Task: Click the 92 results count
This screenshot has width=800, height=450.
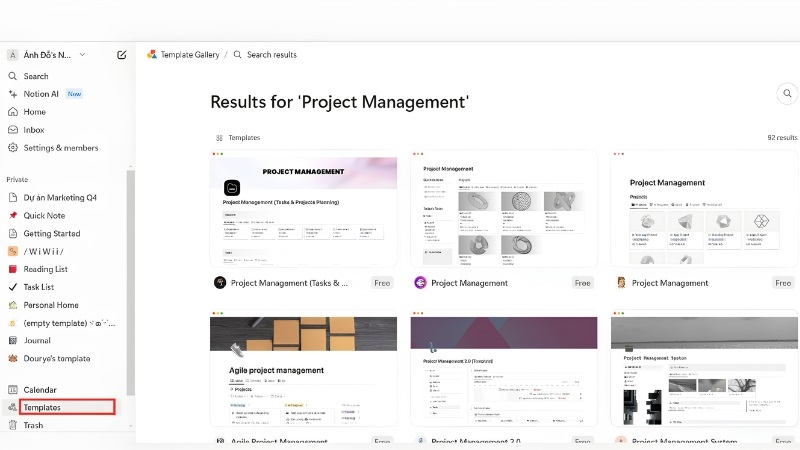Action: [x=782, y=138]
